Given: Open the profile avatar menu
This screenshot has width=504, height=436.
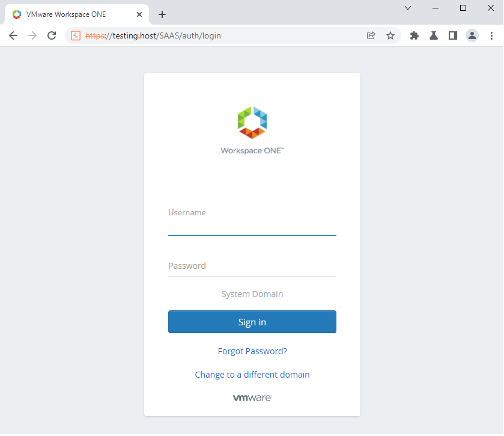Looking at the screenshot, I should [x=472, y=35].
